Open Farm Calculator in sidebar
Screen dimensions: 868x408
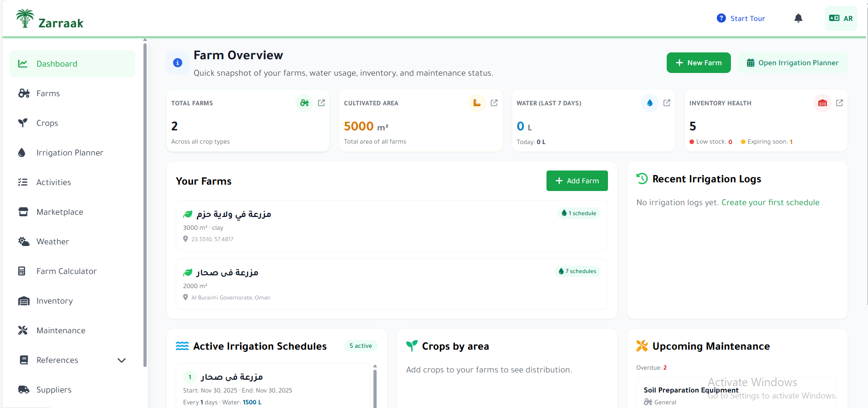point(72,271)
